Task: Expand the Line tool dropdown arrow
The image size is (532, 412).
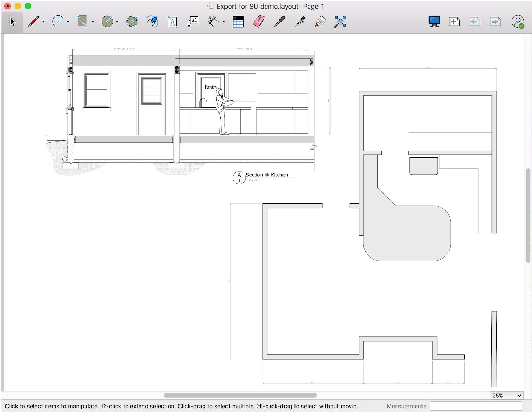Action: (44, 22)
